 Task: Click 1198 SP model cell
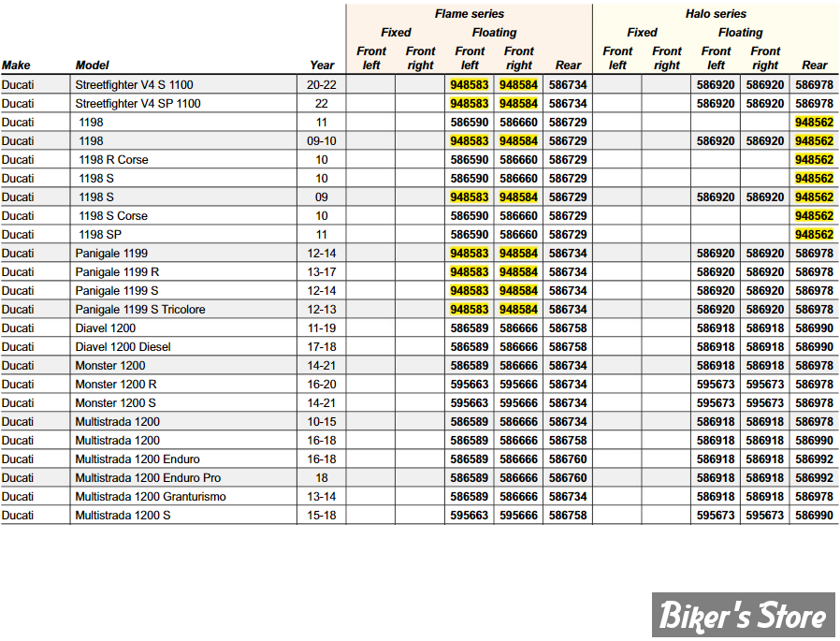(x=100, y=235)
